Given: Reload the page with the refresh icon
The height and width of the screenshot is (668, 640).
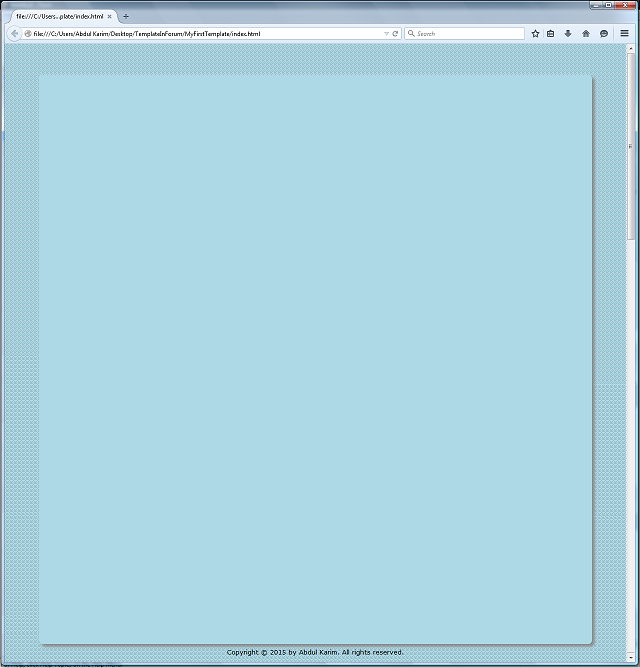Looking at the screenshot, I should click(396, 33).
